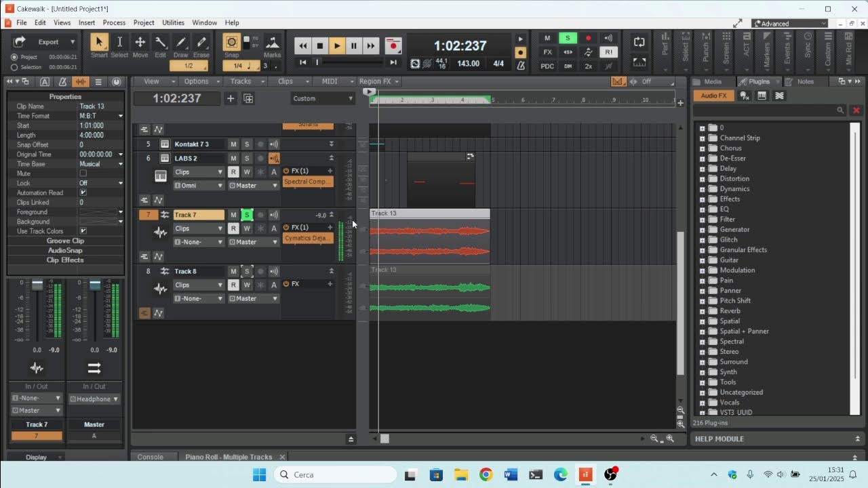Image resolution: width=868 pixels, height=488 pixels.
Task: Toggle PDC override button
Action: (548, 66)
